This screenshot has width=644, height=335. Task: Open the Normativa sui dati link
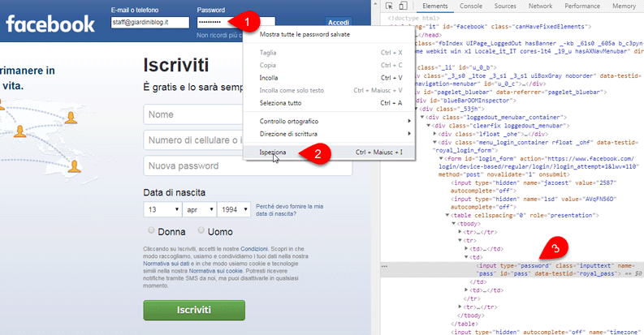(x=166, y=264)
